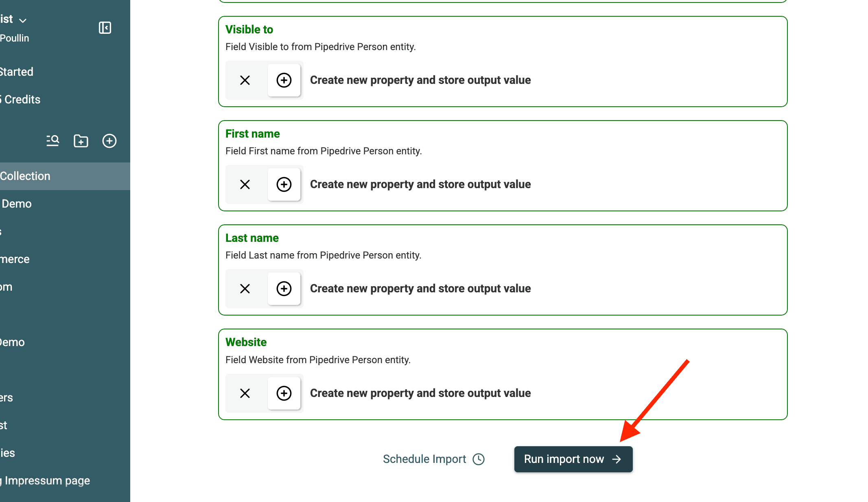Collapse the sidebar panel icon
Image resolution: width=868 pixels, height=502 pixels.
[105, 28]
